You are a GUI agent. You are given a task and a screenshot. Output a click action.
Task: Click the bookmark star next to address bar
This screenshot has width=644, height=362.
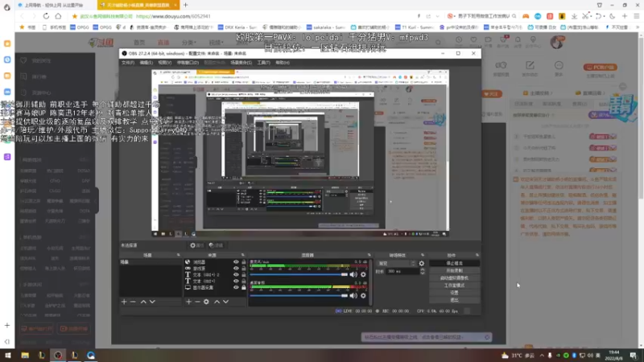tap(74, 16)
